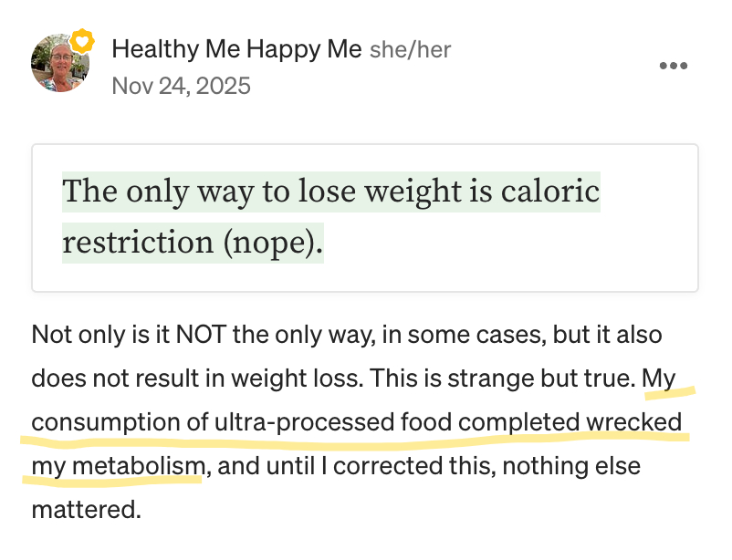Click the word 'wrecked' in comment

click(x=634, y=422)
